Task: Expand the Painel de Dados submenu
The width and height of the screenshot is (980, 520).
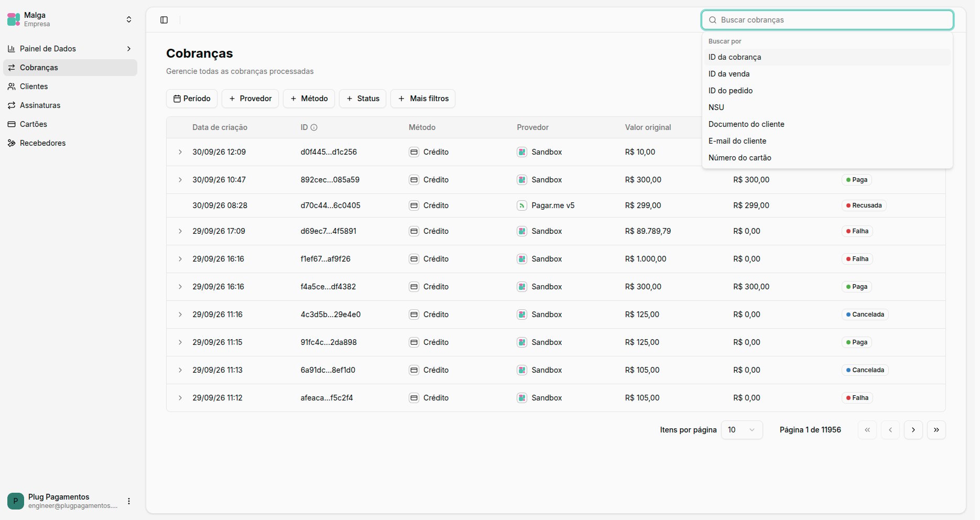Action: click(129, 49)
